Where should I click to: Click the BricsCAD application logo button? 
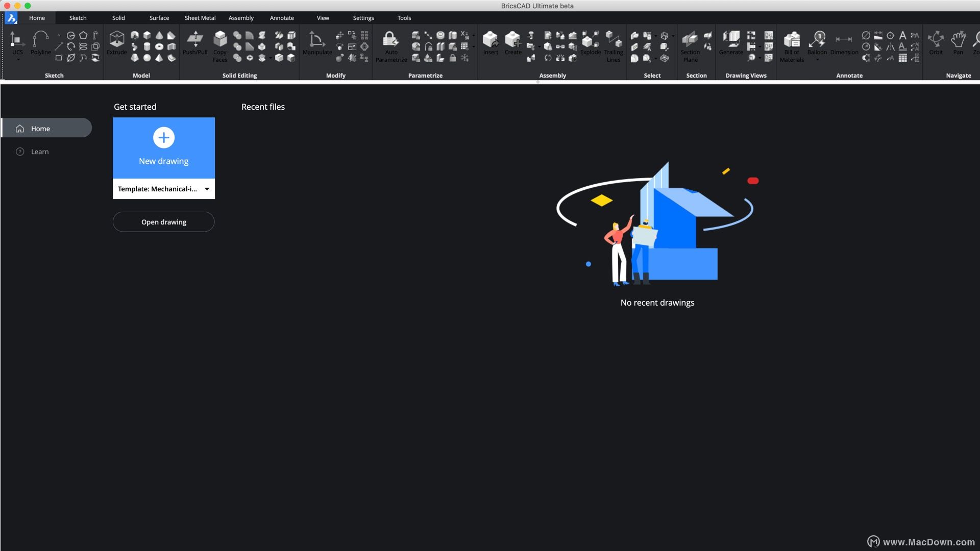coord(11,18)
